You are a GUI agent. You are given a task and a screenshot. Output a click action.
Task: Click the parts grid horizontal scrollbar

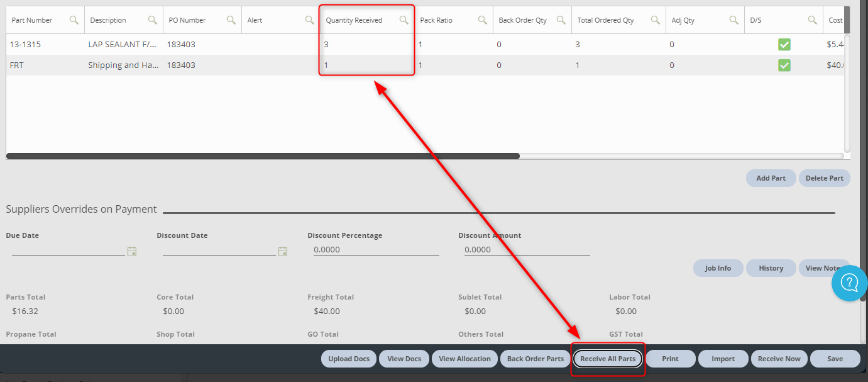click(263, 156)
